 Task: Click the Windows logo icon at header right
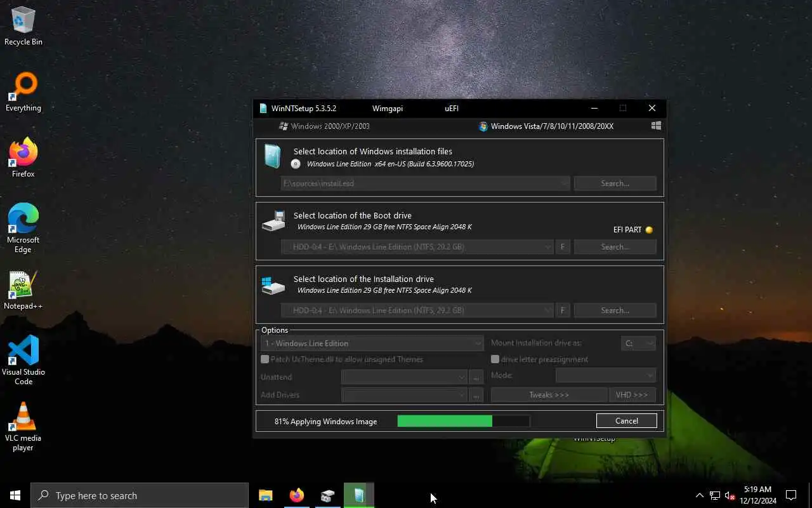(656, 126)
